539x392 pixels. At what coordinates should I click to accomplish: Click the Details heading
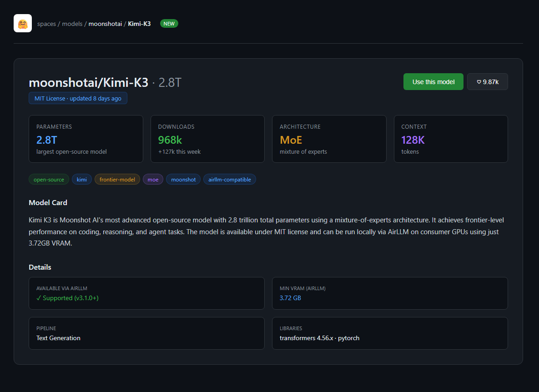40,267
